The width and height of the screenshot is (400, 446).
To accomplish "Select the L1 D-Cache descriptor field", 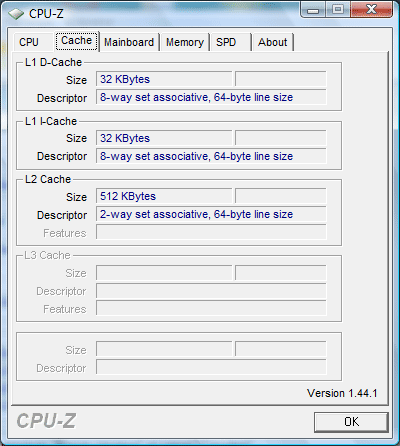I will pos(211,97).
